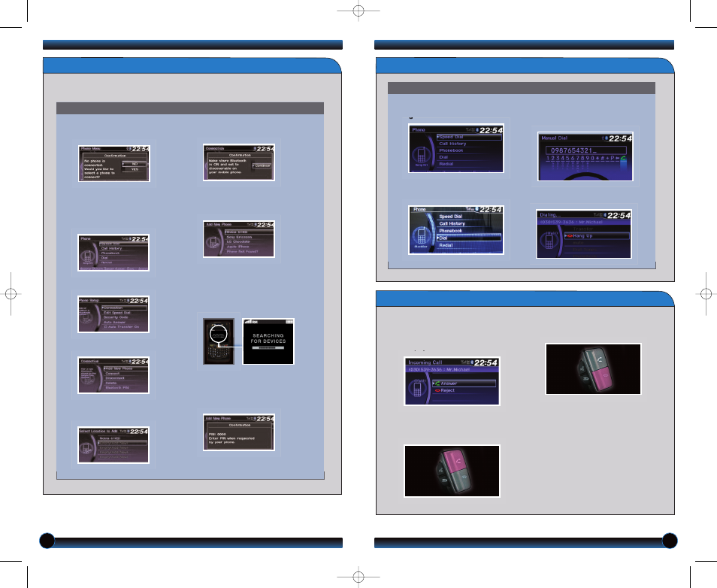
Task: Select Delete in Connection menu
Action: [111, 383]
